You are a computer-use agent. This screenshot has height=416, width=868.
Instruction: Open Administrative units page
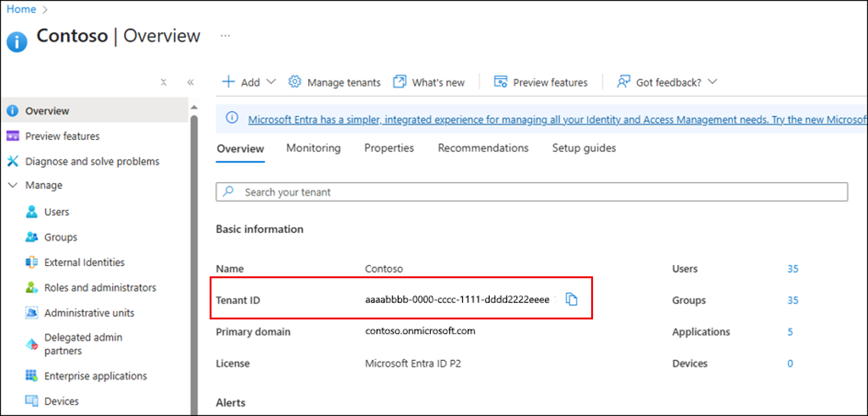89,313
